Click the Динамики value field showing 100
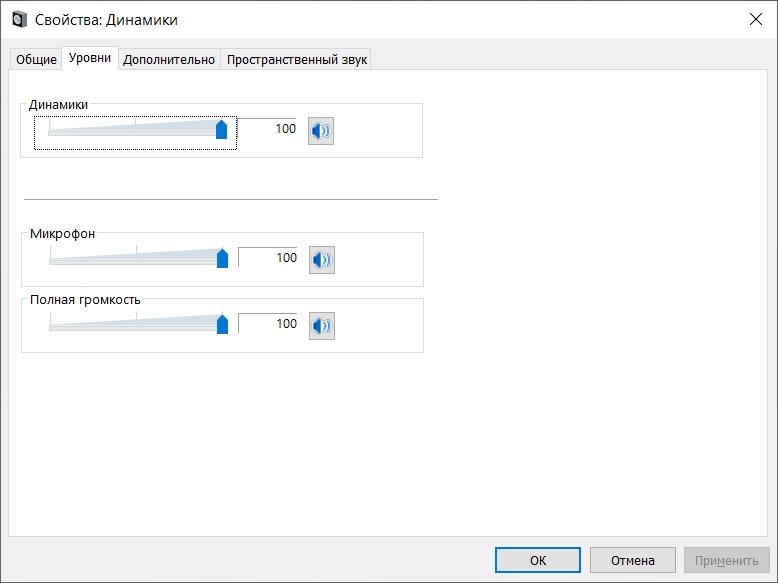 click(267, 129)
